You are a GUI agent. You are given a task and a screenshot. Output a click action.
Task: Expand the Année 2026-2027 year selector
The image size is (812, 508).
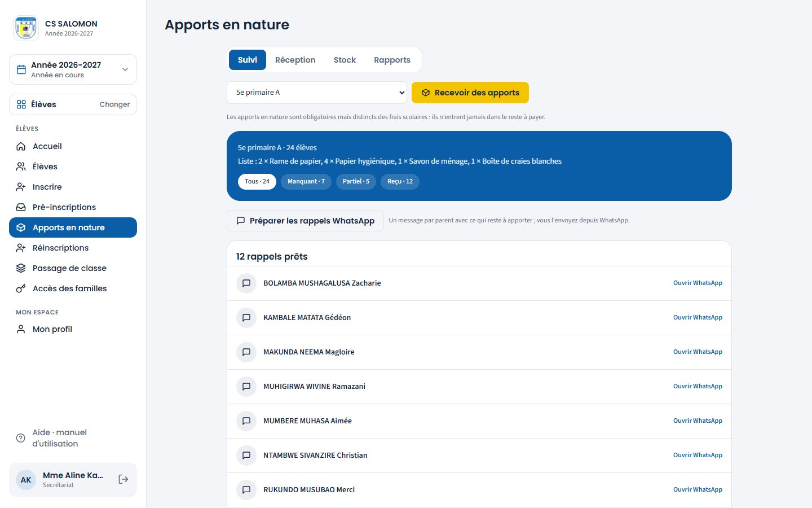[x=73, y=69]
